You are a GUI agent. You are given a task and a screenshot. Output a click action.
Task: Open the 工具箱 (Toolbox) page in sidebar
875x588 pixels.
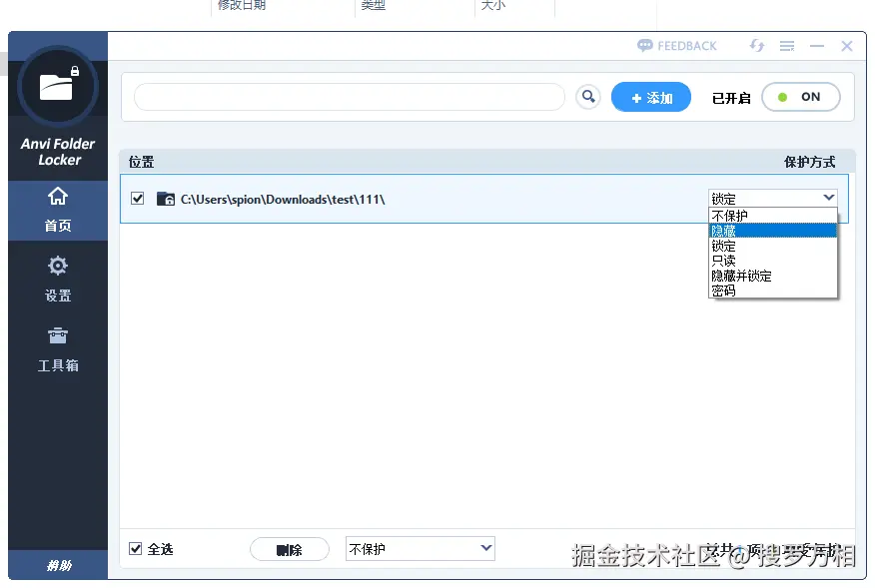[57, 349]
